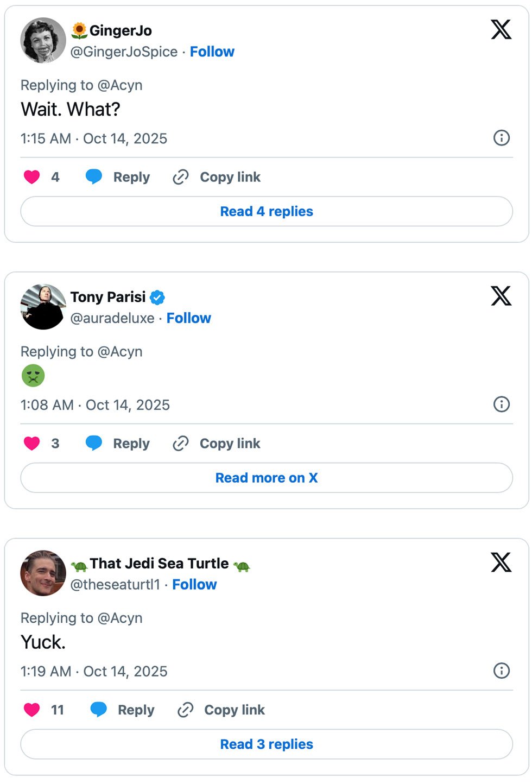
Task: Expand Read 3 replies
Action: coord(267,744)
